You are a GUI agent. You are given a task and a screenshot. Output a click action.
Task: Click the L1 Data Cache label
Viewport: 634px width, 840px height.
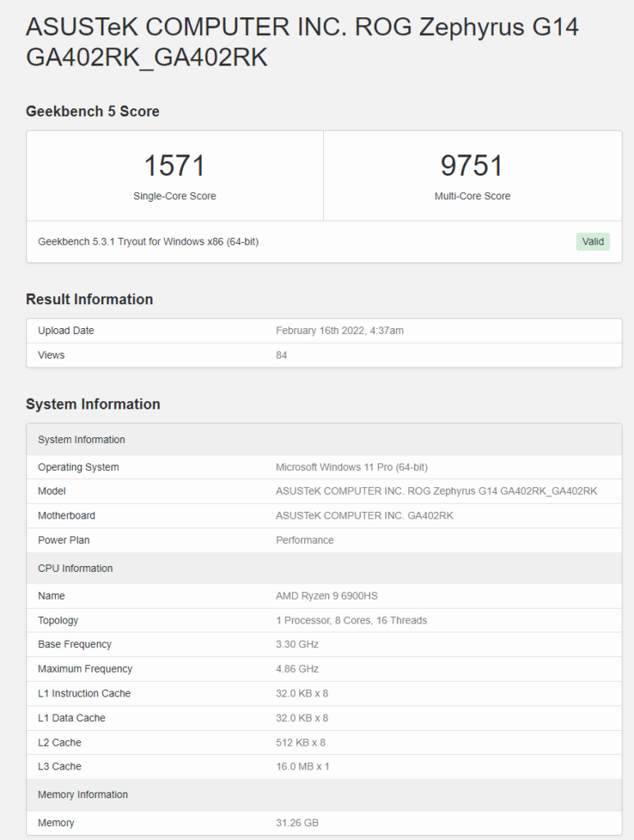click(x=71, y=719)
